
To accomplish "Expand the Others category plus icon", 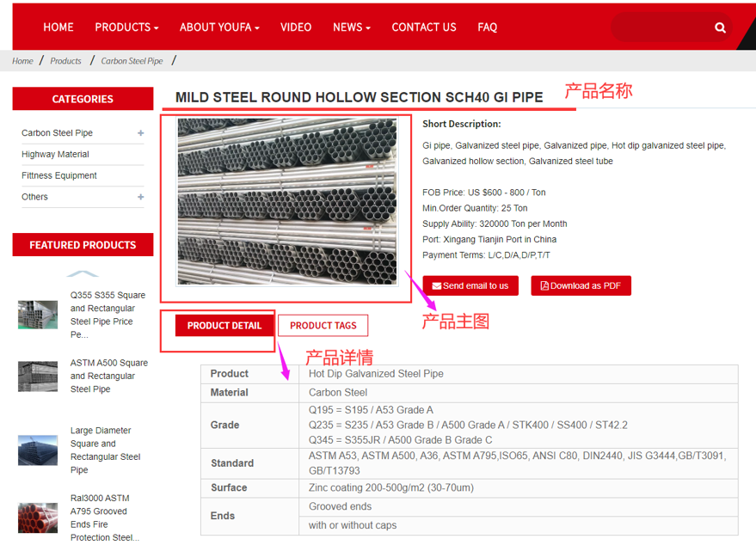I will (140, 197).
